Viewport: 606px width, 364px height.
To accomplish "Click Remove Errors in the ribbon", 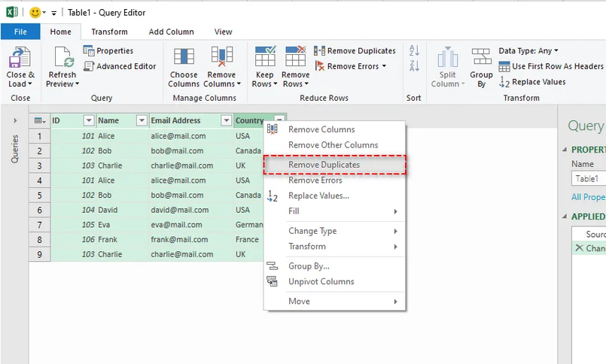I will 351,66.
